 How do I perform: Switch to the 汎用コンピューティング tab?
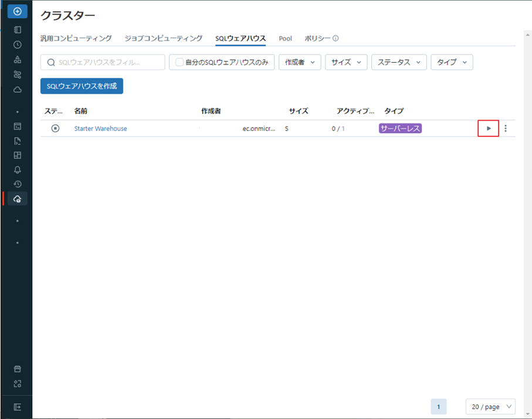pyautogui.click(x=76, y=39)
